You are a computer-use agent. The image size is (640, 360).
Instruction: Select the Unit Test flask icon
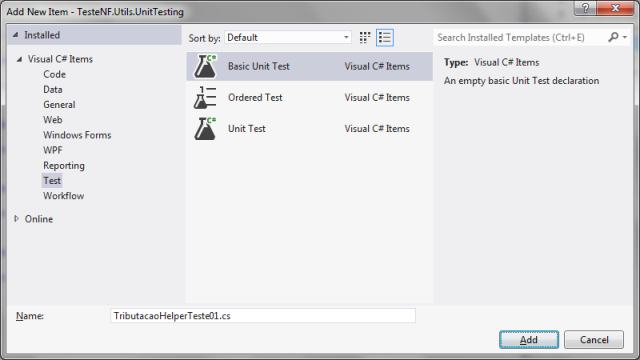tap(205, 129)
